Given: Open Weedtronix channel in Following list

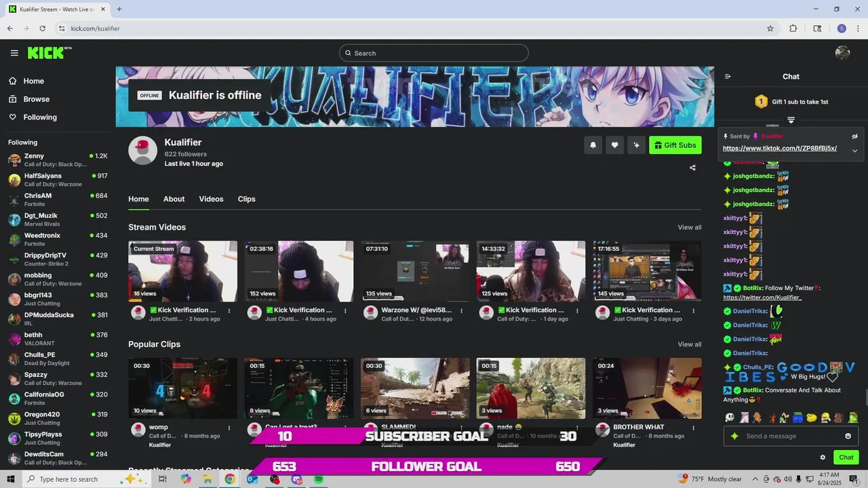Looking at the screenshot, I should pyautogui.click(x=58, y=239).
